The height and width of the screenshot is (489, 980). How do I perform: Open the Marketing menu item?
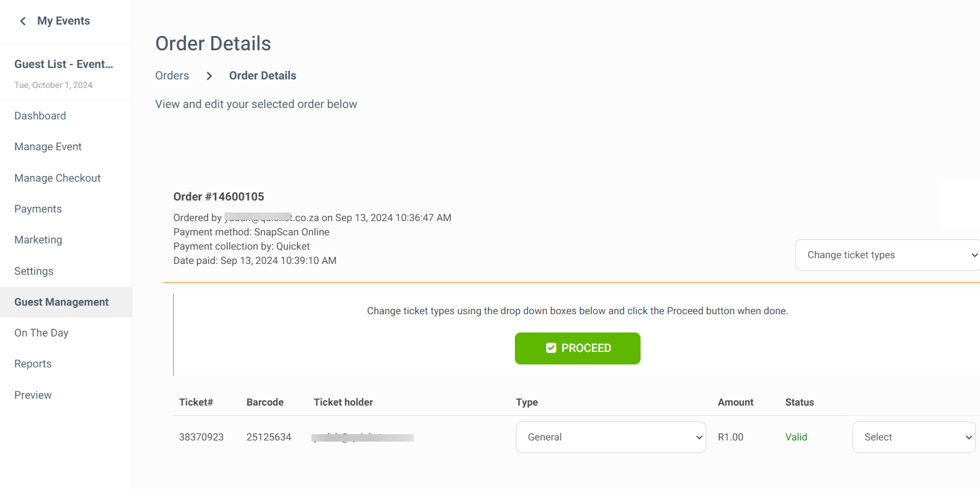[x=38, y=240]
